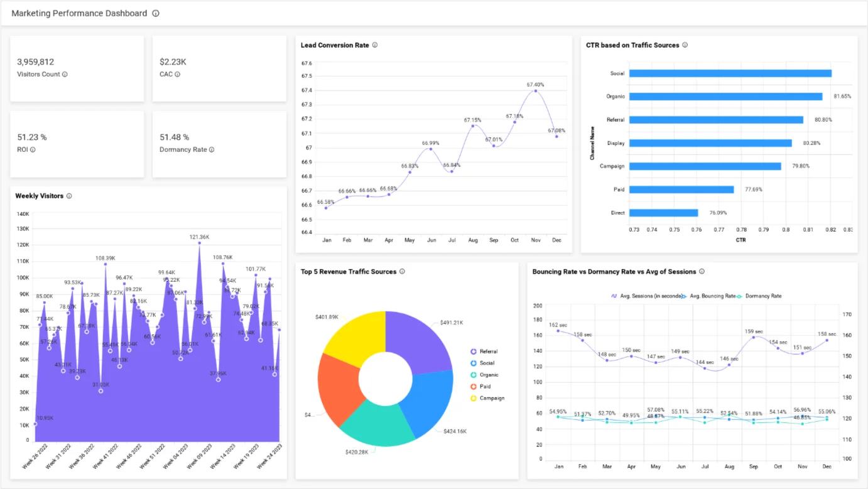
Task: Click info icon beside Bouncing Rate vs Dormancy Rate title
Action: [702, 272]
